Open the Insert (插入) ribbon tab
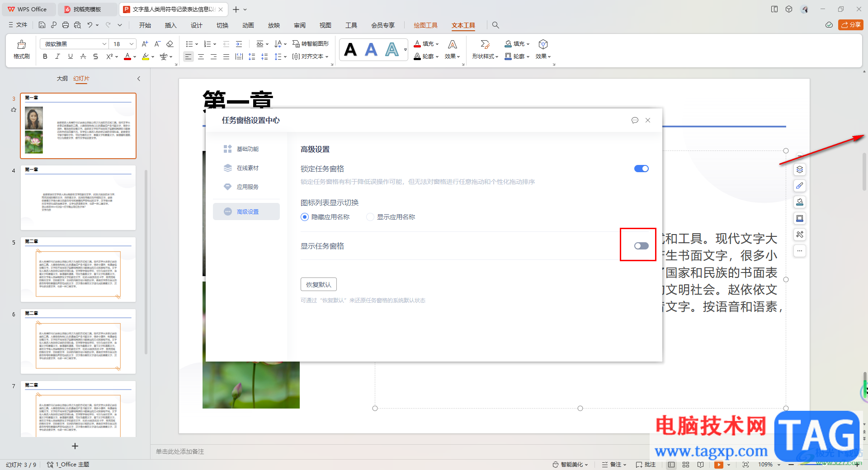This screenshot has height=470, width=868. [171, 25]
